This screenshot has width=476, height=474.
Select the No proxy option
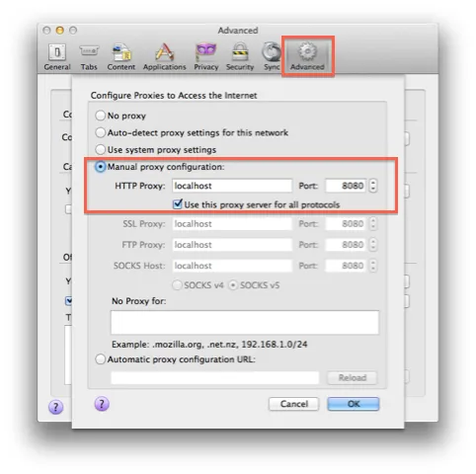100,116
